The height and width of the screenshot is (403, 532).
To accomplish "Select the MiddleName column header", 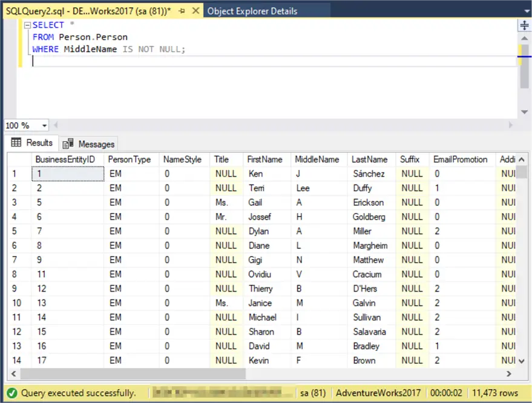I will tap(317, 160).
